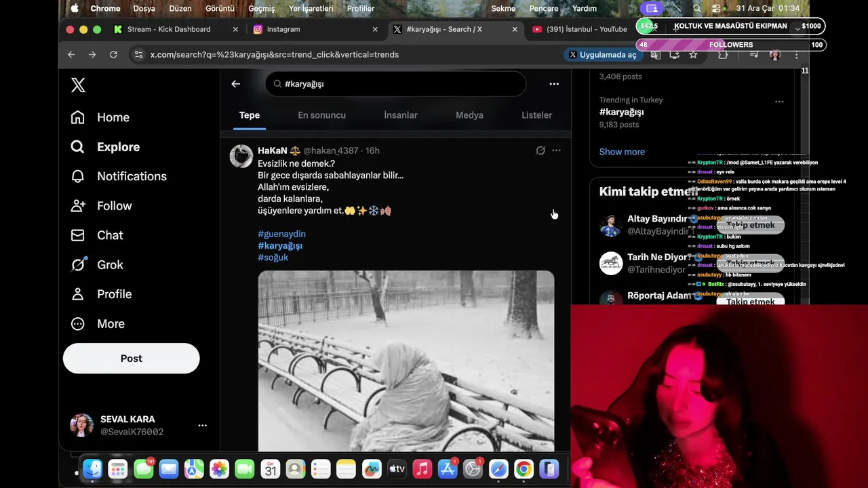The image size is (868, 488).
Task: Click the SEVAL KARA profile avatar
Action: pyautogui.click(x=81, y=426)
